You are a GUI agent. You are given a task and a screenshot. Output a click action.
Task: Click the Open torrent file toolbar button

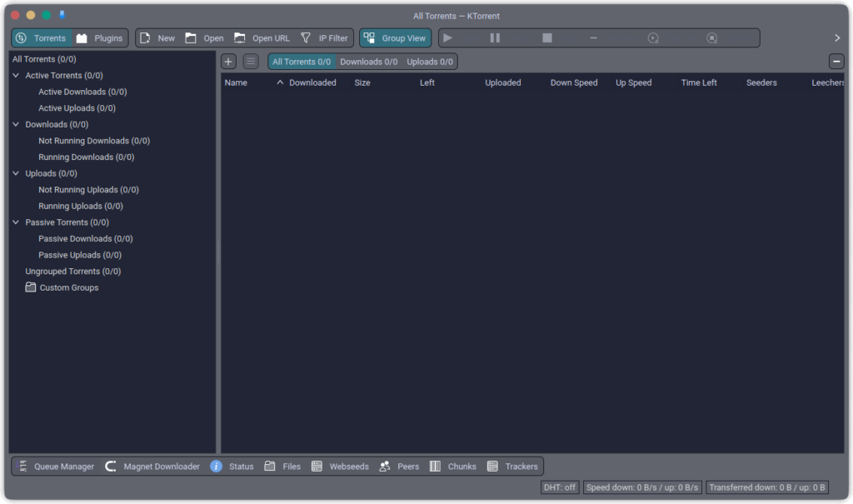[x=204, y=38]
